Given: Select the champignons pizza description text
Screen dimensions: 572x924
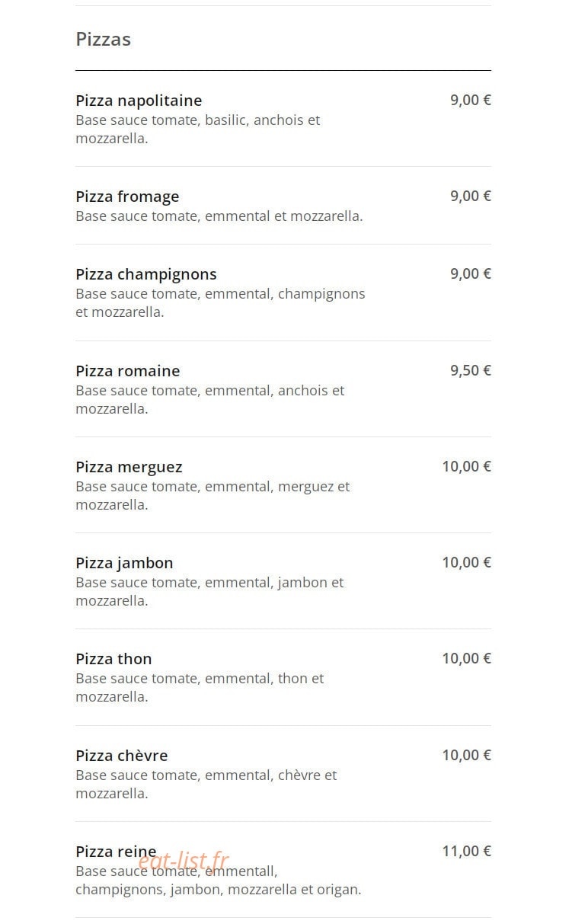Looking at the screenshot, I should 220,302.
